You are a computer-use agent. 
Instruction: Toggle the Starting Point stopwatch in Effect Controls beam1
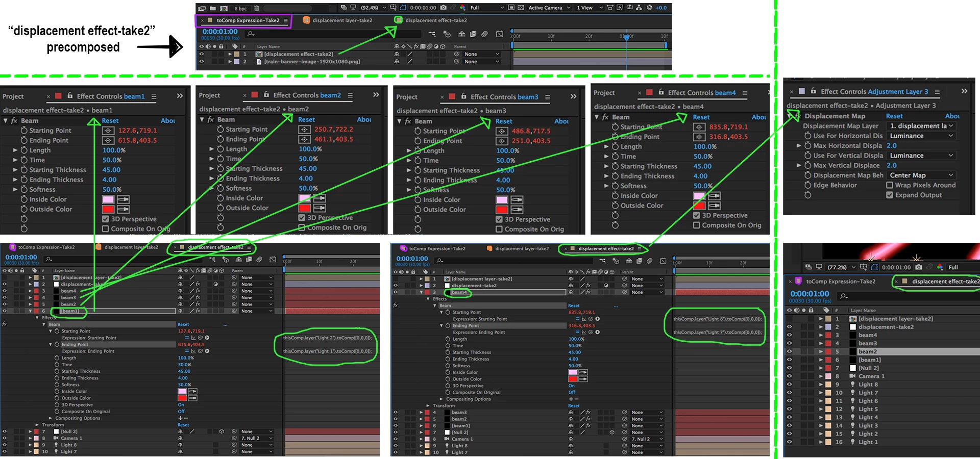point(24,131)
